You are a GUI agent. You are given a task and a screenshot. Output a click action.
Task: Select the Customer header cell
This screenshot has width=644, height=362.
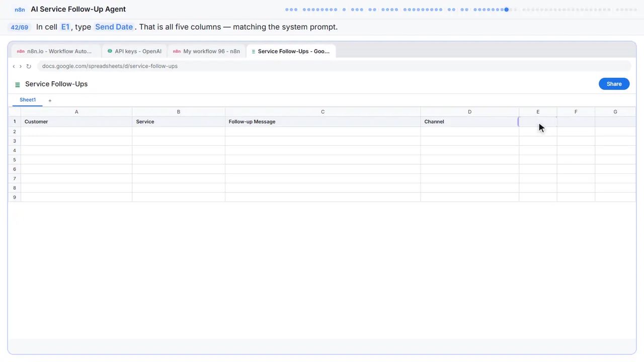[76, 122]
